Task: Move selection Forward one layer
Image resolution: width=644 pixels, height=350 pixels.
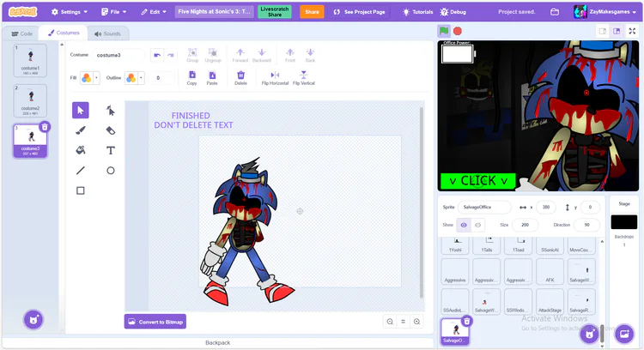Action: pos(240,55)
